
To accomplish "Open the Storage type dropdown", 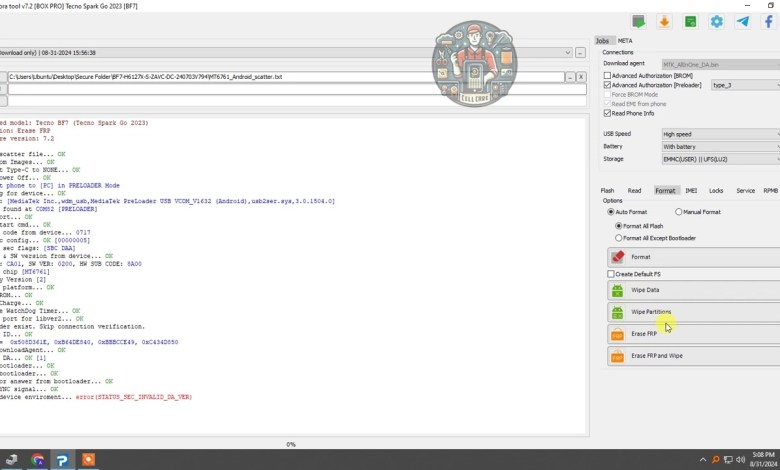I will 720,159.
